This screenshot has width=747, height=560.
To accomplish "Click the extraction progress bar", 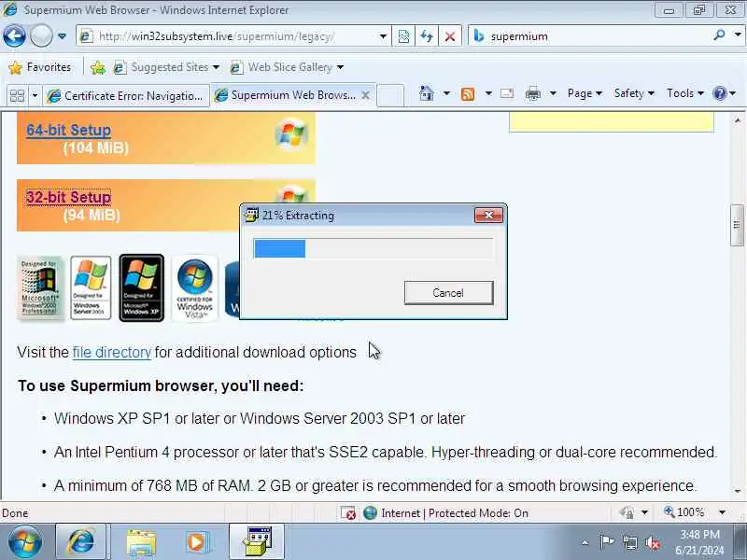I will pyautogui.click(x=373, y=248).
